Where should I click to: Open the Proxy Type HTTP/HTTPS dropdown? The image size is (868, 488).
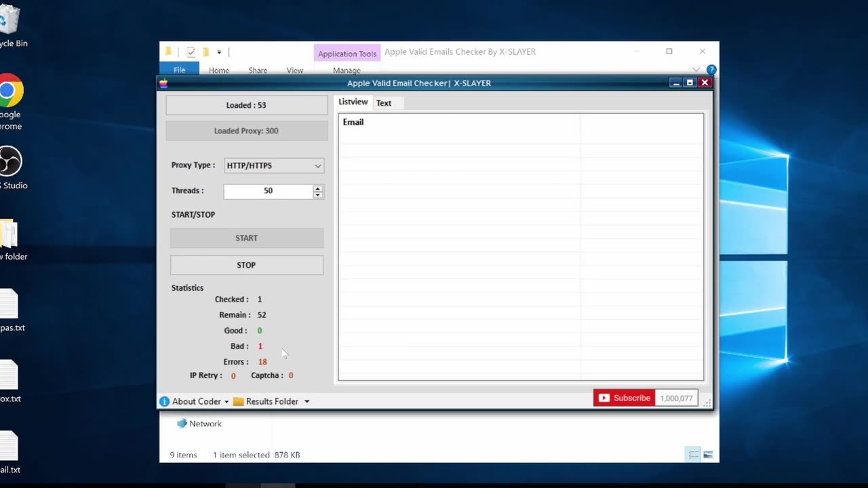tap(274, 165)
